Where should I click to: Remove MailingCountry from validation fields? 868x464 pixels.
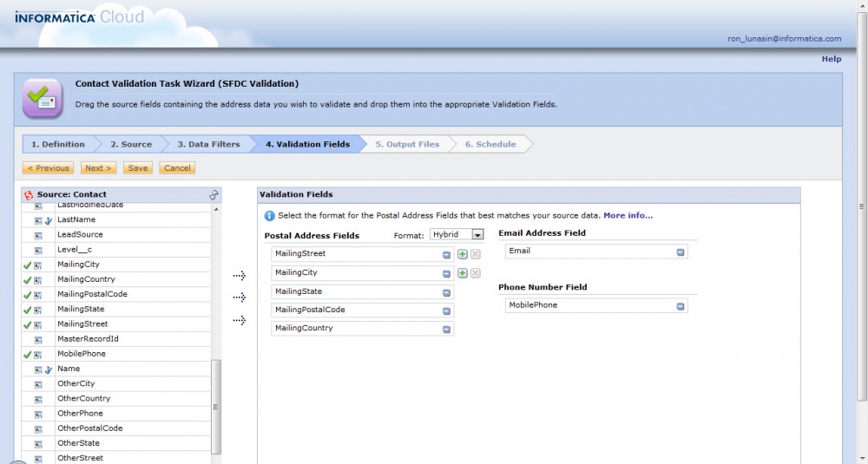click(446, 329)
